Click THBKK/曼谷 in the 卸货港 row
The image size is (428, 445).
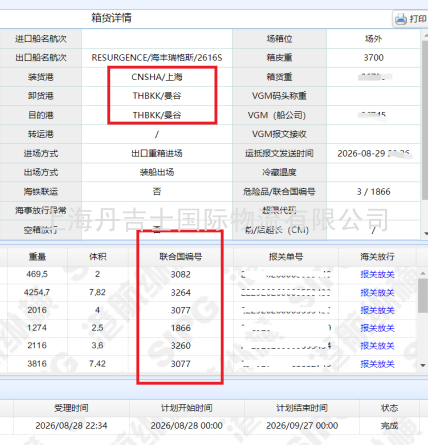(x=157, y=96)
